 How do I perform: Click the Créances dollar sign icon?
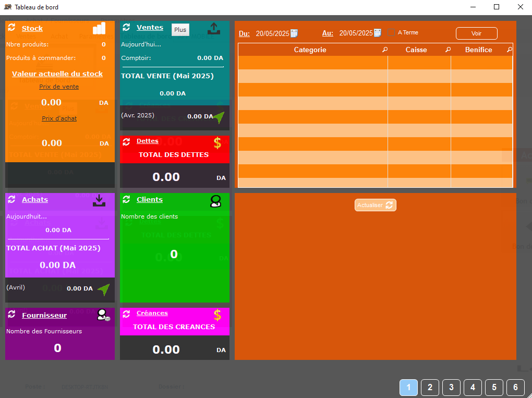[x=217, y=315]
